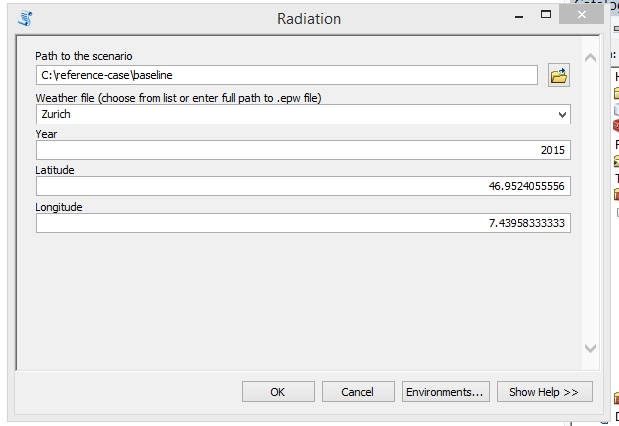This screenshot has height=426, width=619.
Task: Click the Year field showing 2015
Action: click(x=303, y=150)
